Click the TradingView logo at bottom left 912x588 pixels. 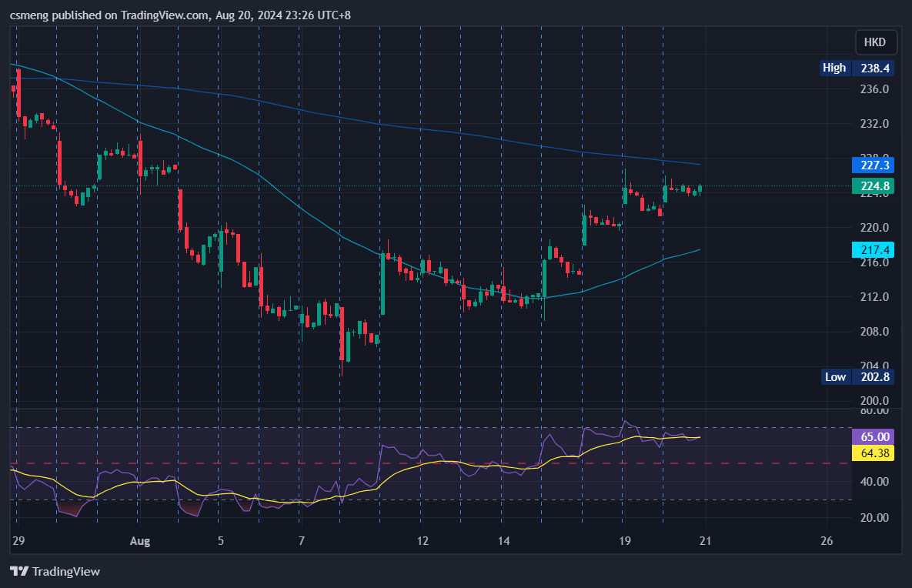(55, 572)
